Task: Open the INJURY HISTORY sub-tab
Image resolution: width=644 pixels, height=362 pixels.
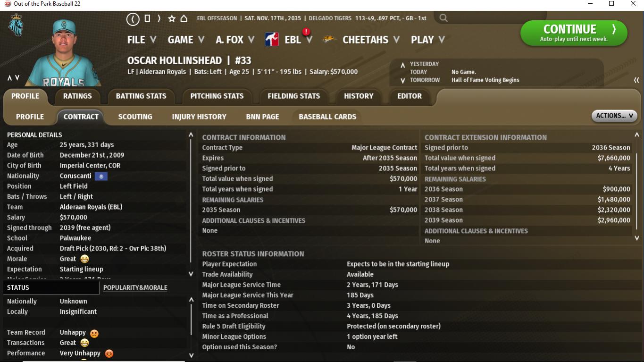Action: pos(199,117)
